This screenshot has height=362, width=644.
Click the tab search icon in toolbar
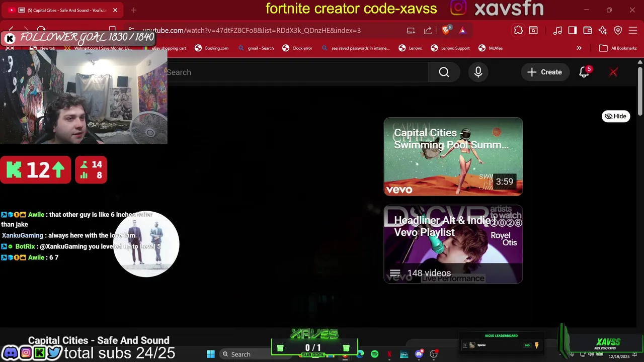533,30
